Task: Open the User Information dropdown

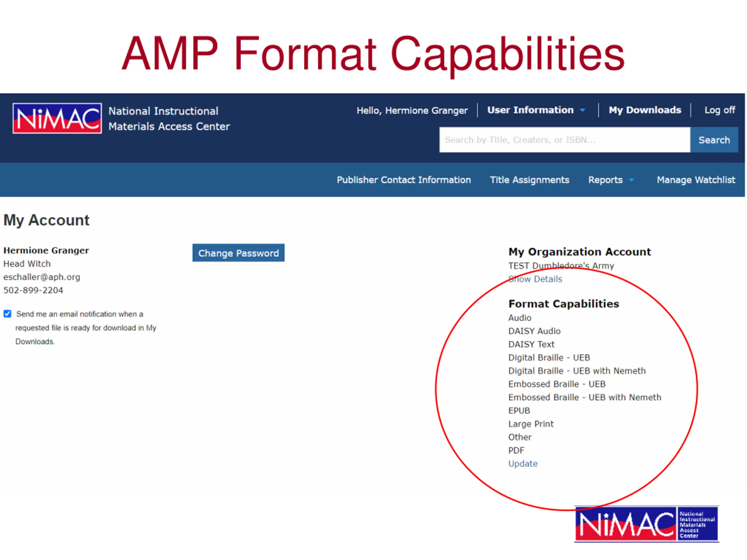Action: click(536, 110)
